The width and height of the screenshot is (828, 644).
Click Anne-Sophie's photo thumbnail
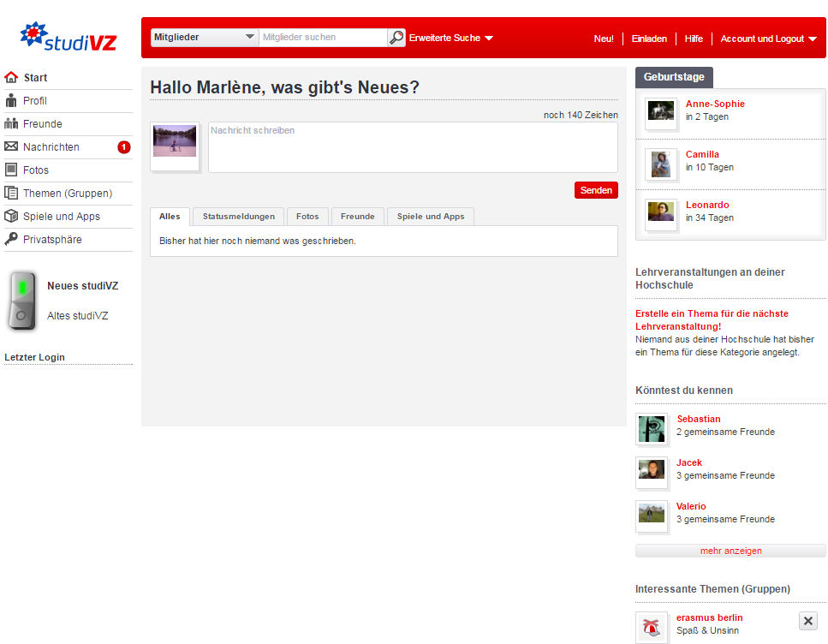(661, 113)
